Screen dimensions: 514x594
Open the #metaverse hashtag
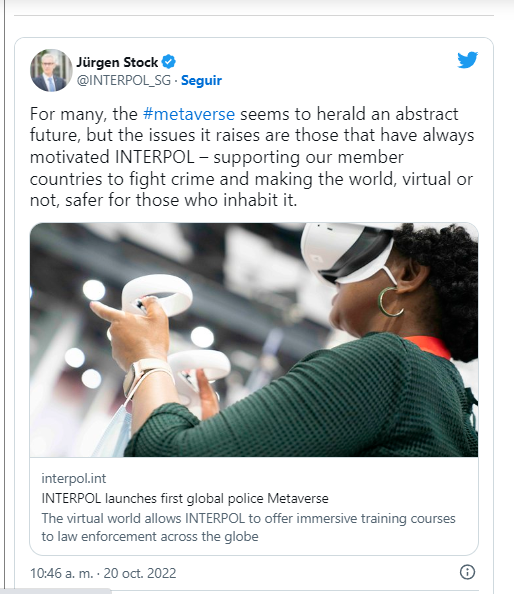189,114
